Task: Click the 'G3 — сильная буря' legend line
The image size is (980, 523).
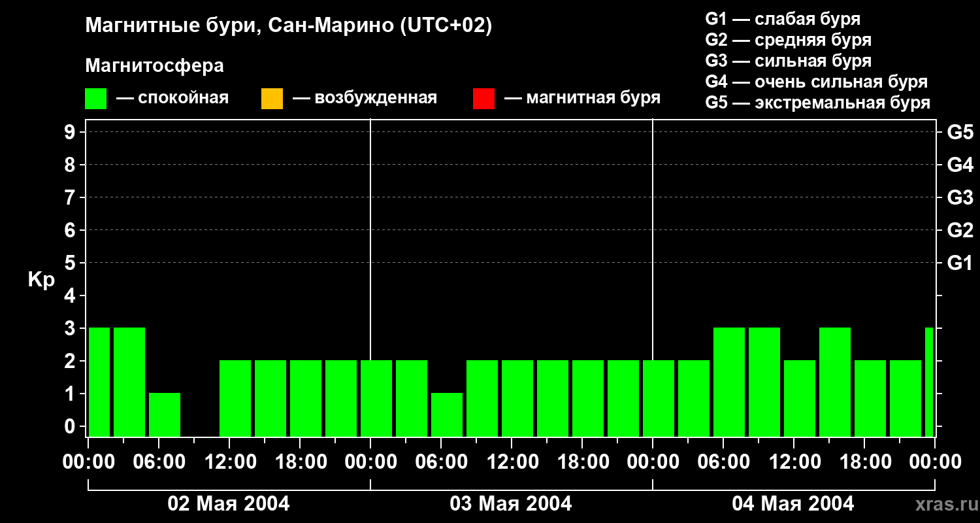Action: (x=788, y=61)
